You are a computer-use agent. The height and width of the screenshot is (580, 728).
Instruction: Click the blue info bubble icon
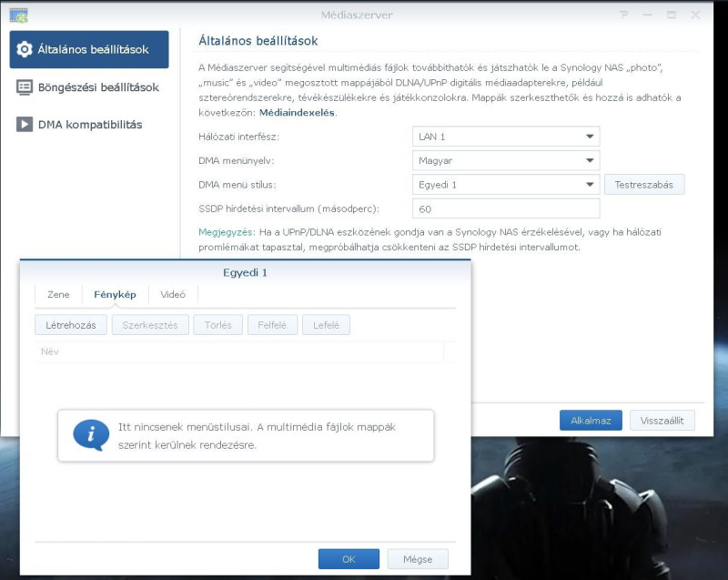coord(91,435)
